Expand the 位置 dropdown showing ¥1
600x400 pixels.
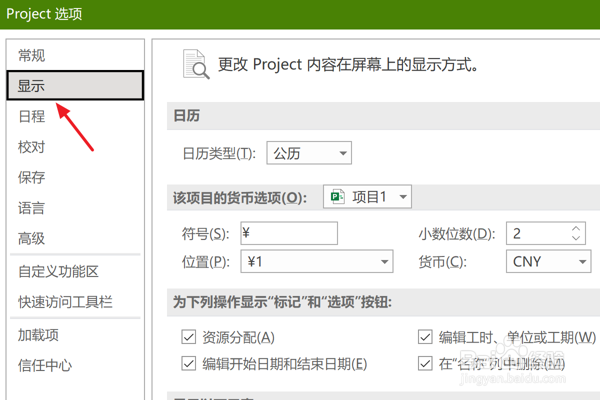click(316, 261)
